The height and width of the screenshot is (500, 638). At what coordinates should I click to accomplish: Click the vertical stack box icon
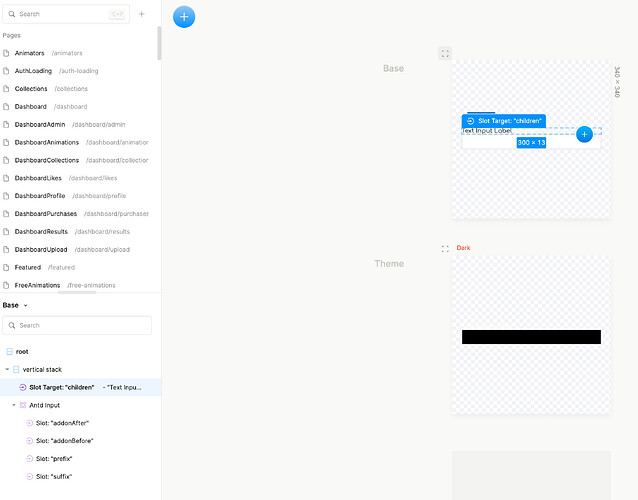(x=16, y=369)
